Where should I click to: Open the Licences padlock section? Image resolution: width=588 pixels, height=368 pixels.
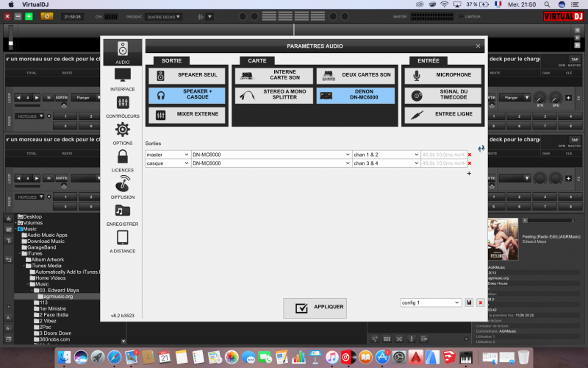tap(122, 160)
